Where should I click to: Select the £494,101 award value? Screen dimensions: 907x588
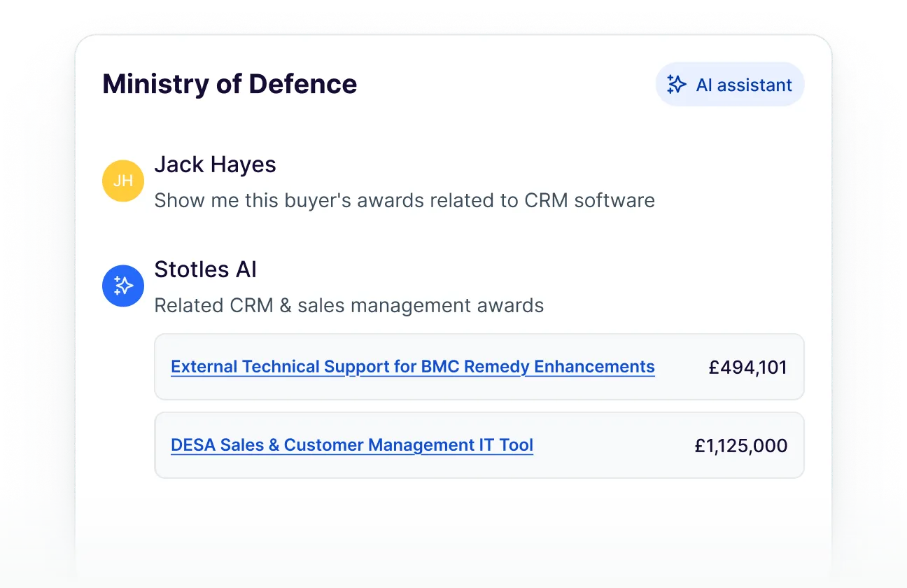click(748, 367)
